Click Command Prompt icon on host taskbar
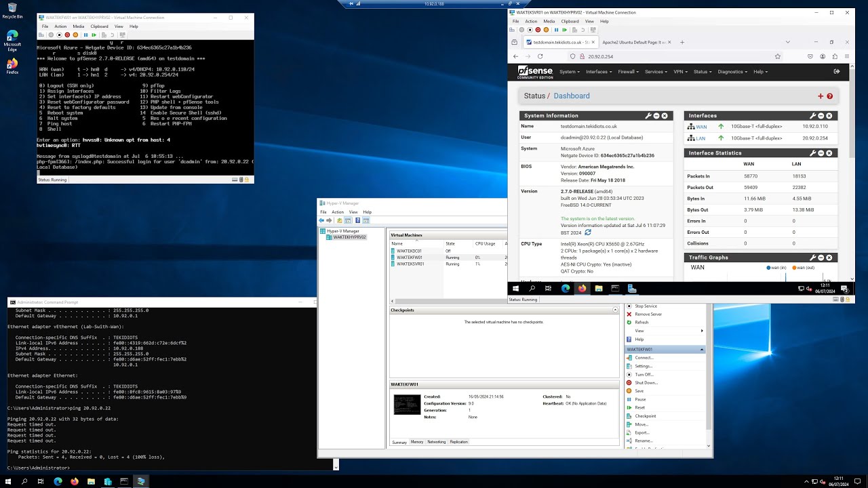The image size is (868, 488). (124, 481)
